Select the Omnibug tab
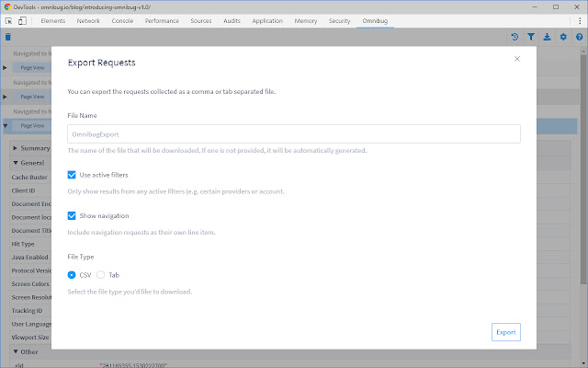Image resolution: width=588 pixels, height=368 pixels. pyautogui.click(x=375, y=21)
